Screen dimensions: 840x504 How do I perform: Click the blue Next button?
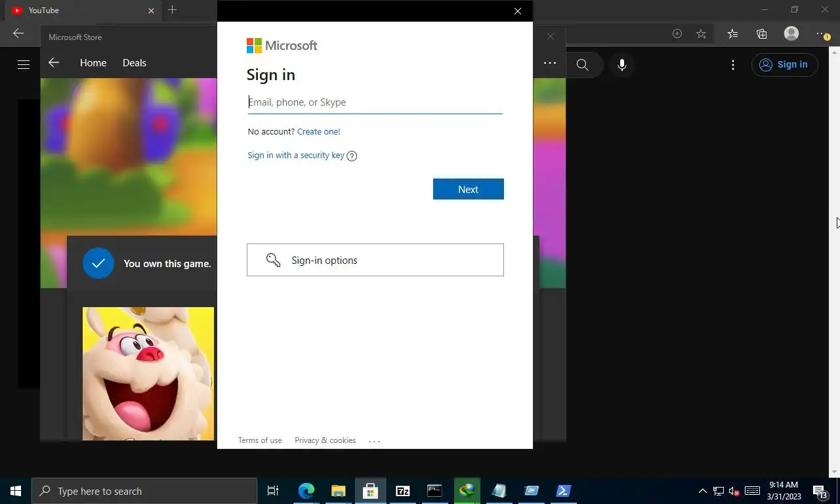click(469, 189)
